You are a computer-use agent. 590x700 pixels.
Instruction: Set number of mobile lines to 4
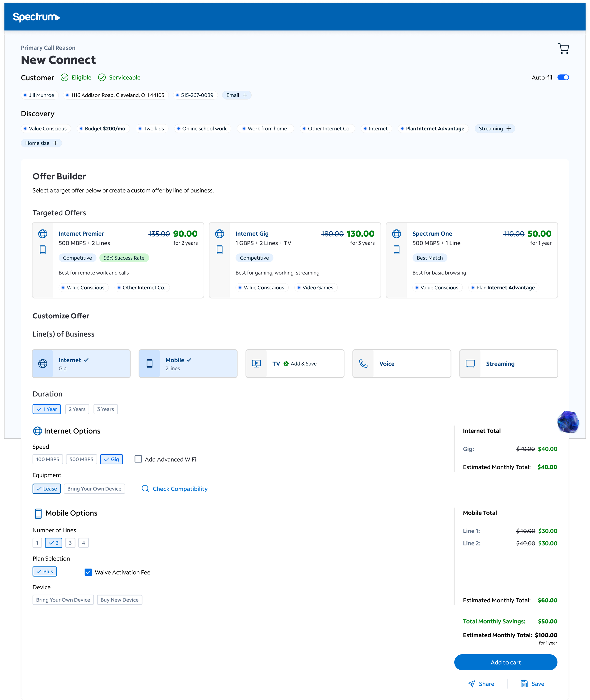[x=84, y=543]
